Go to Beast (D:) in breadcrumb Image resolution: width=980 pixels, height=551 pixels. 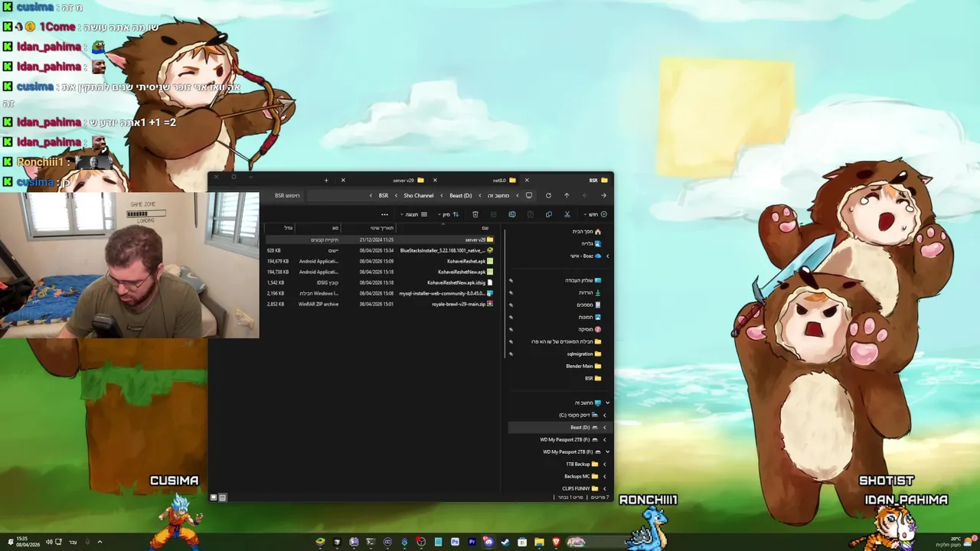[x=460, y=195]
